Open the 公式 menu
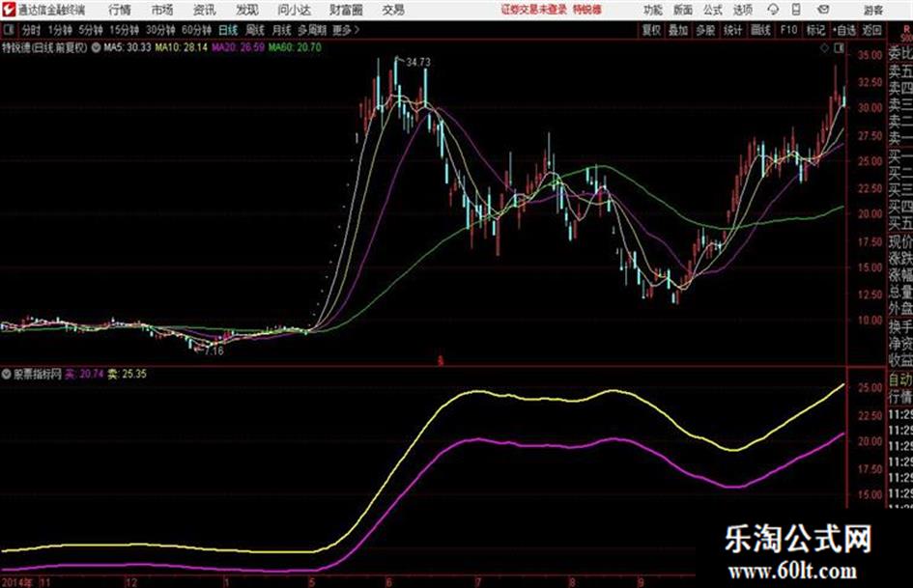The image size is (913, 588). 713,10
